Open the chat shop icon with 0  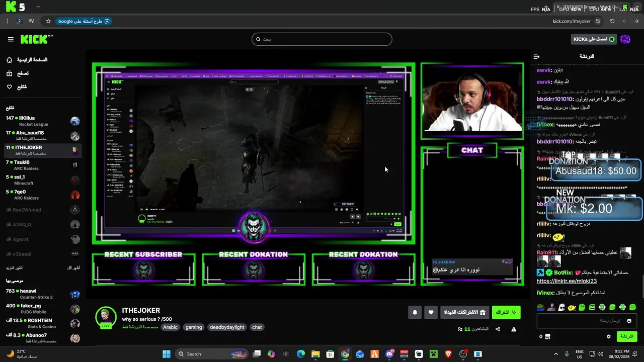545,336
